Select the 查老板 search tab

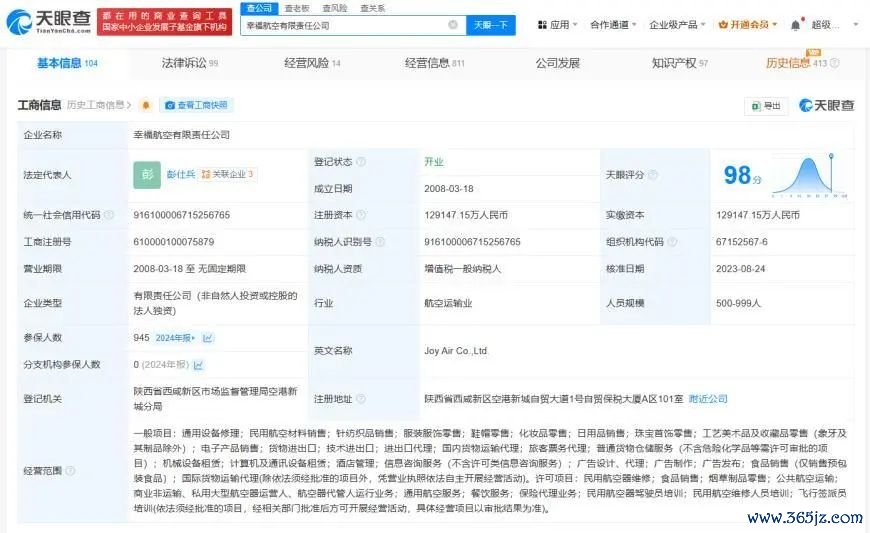(297, 8)
